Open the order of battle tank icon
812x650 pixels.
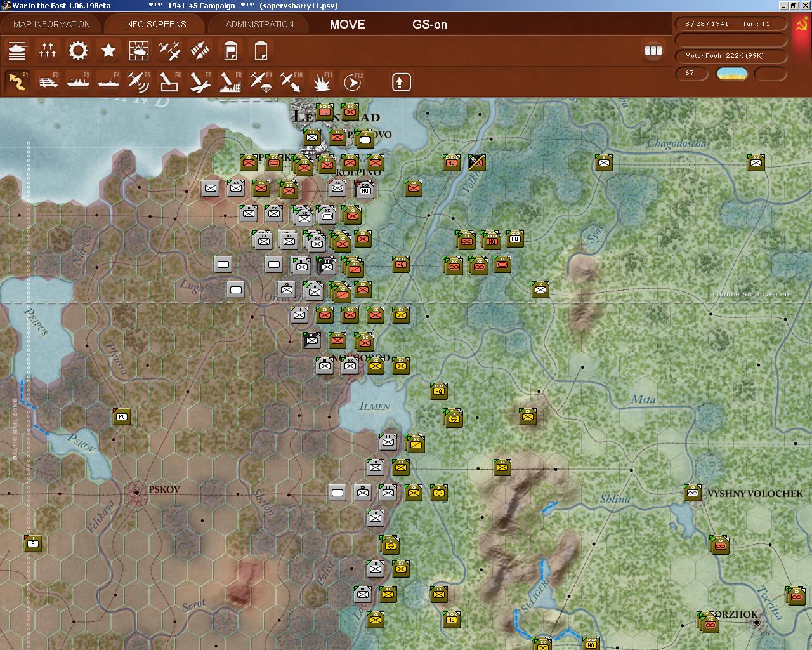click(x=17, y=50)
